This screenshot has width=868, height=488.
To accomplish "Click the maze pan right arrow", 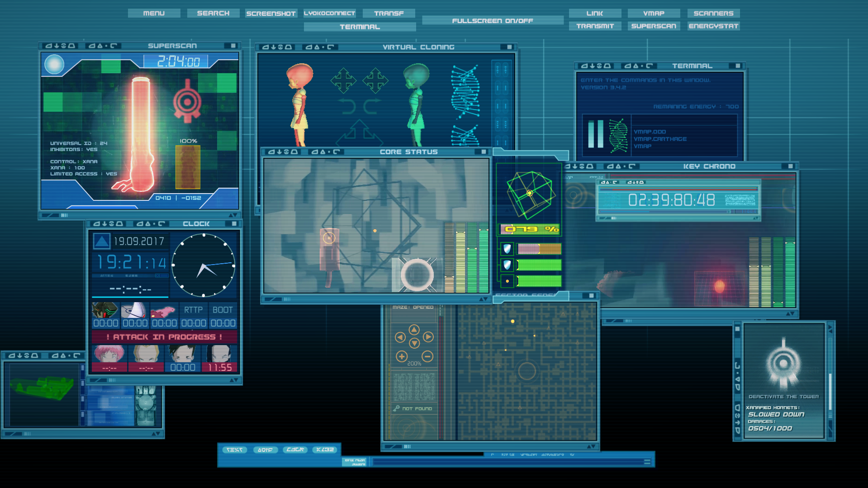I will (428, 337).
